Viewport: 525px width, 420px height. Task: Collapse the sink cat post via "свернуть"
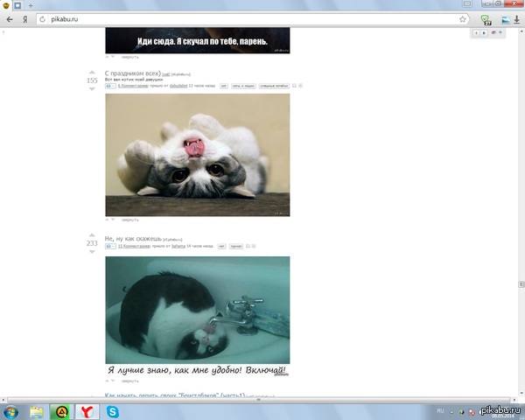click(129, 381)
